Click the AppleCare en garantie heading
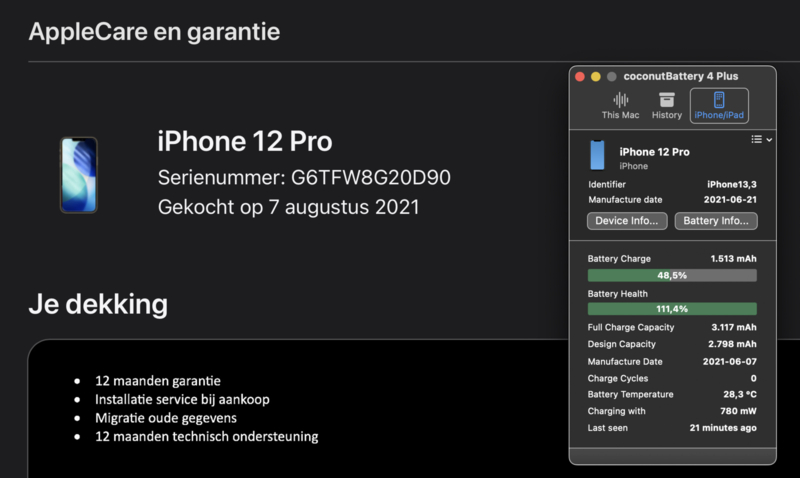Viewport: 800px width, 478px height. [x=154, y=31]
